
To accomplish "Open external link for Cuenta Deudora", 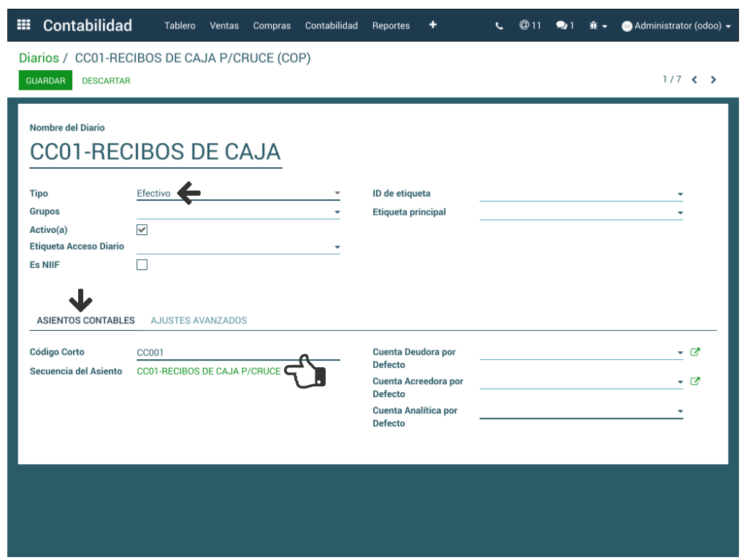I will 695,352.
